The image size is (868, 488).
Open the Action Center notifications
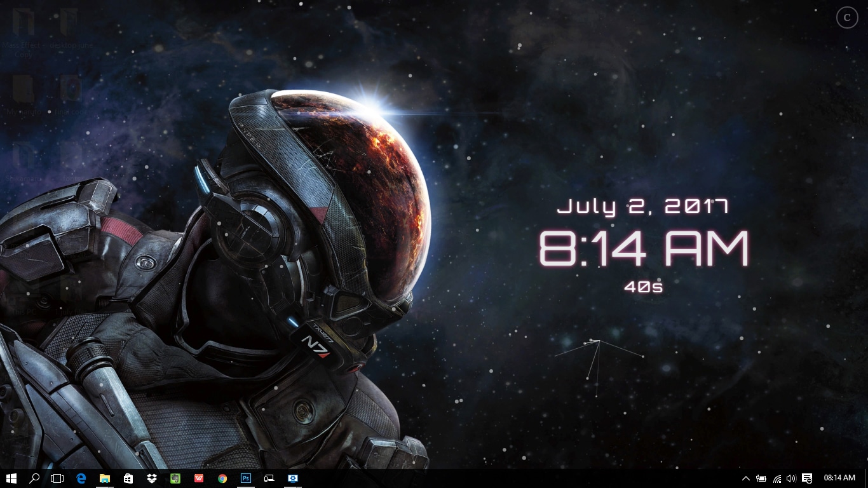tap(807, 478)
